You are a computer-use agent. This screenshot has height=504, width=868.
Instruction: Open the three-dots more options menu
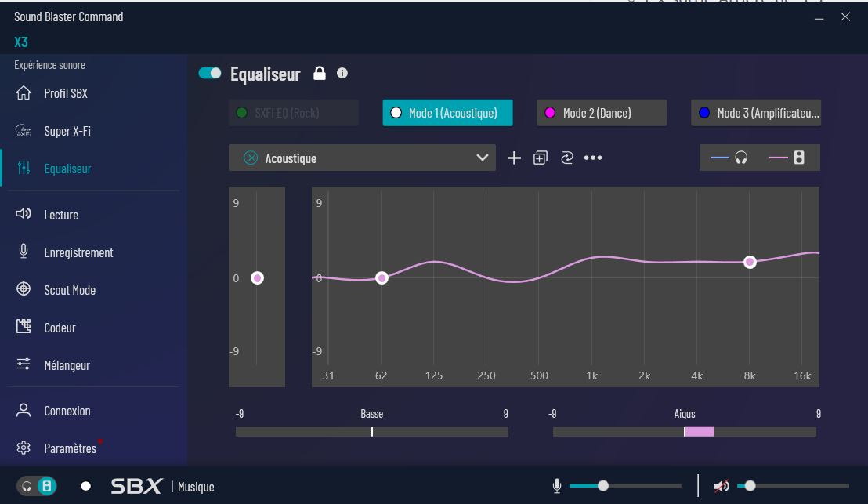(593, 158)
